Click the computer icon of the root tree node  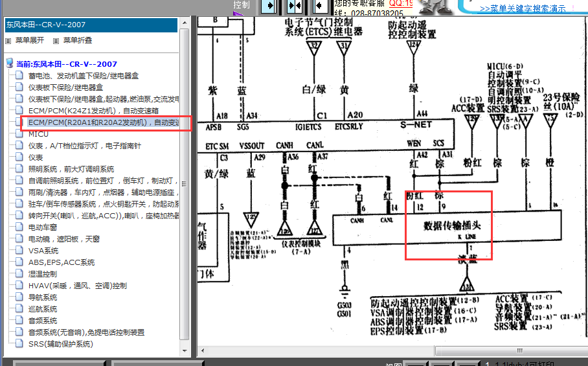(x=10, y=63)
